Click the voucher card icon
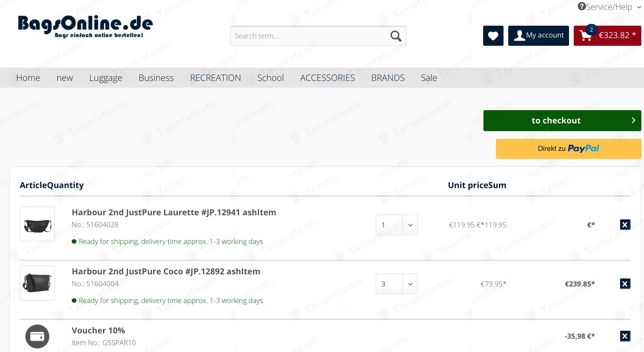Screen dimensions: 644x352 click(x=37, y=336)
